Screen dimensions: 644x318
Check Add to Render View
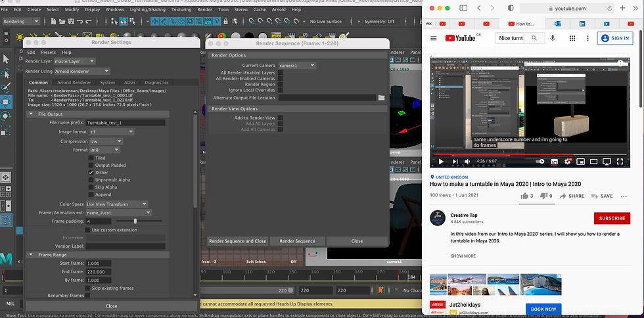(280, 118)
